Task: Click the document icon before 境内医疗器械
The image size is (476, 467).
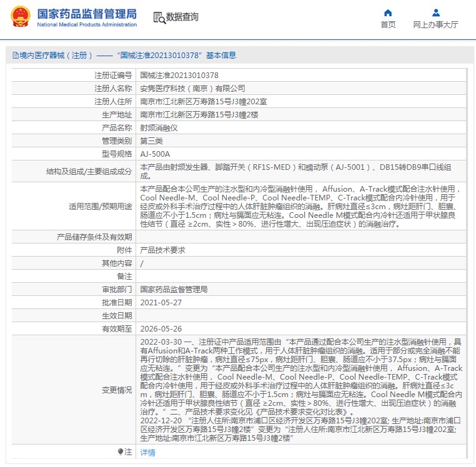Action: [16, 55]
